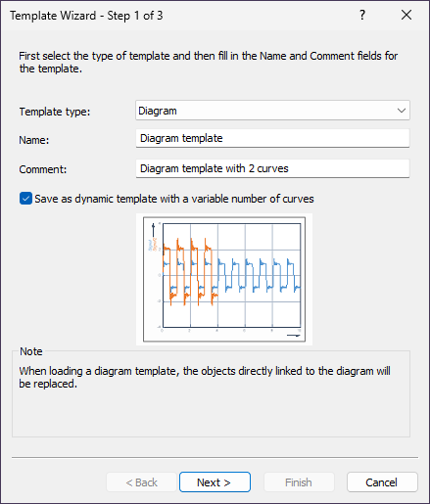Click the greyed-out < Back button
Screen dimensions: 430x504
pos(141,482)
